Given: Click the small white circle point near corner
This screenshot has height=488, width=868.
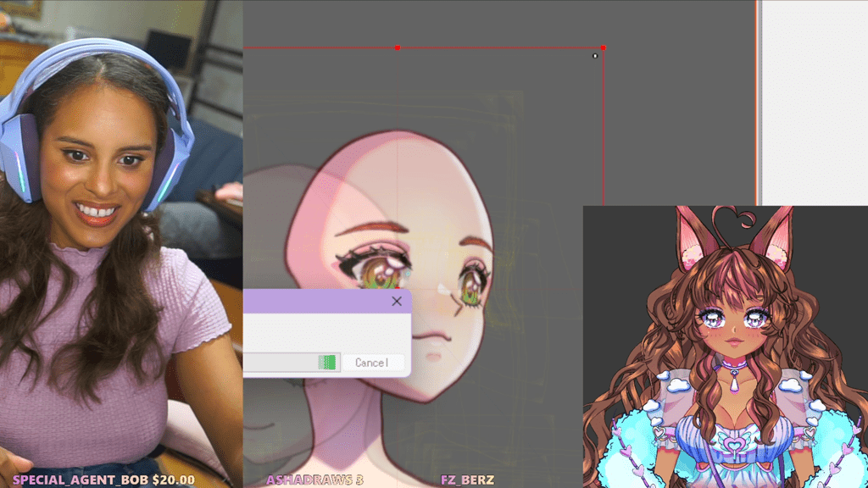Looking at the screenshot, I should 595,56.
